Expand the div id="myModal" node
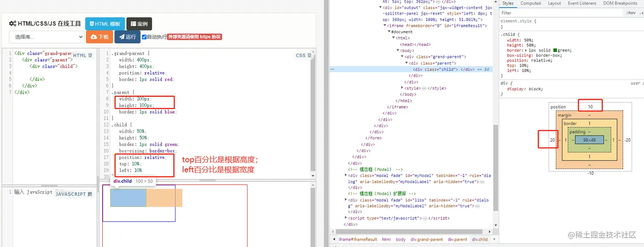644x247 pixels. tap(346, 175)
